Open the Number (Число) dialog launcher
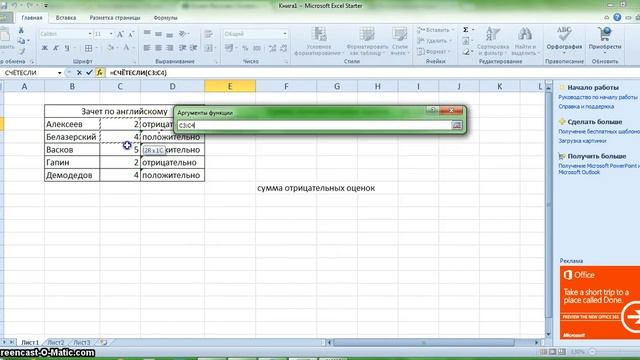640x360 pixels. click(286, 62)
